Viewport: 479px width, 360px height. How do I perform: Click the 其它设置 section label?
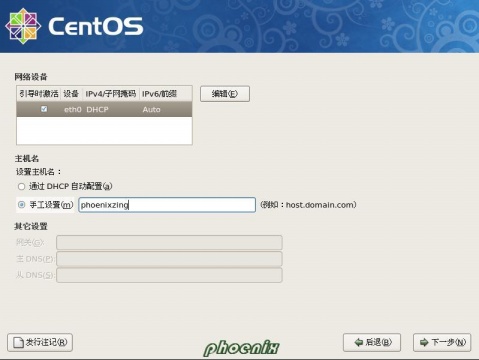point(31,226)
